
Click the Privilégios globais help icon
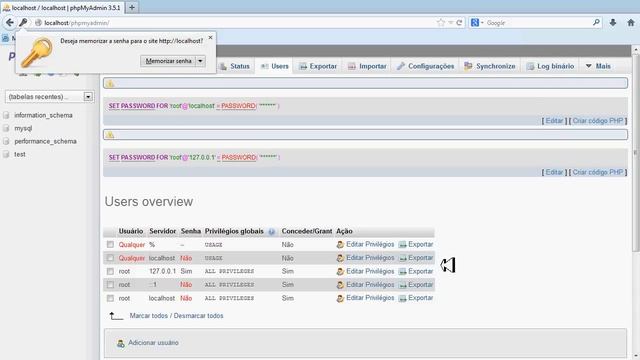[271, 231]
